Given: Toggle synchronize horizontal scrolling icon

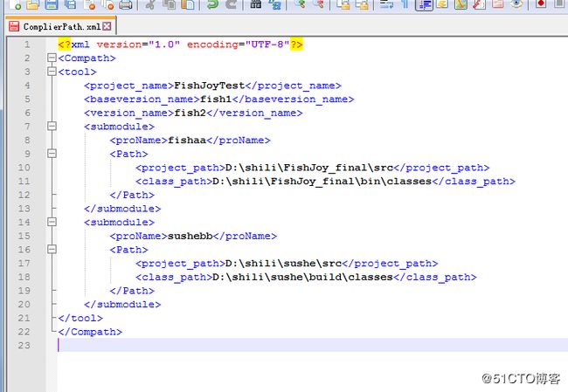Looking at the screenshot, I should click(x=363, y=3).
